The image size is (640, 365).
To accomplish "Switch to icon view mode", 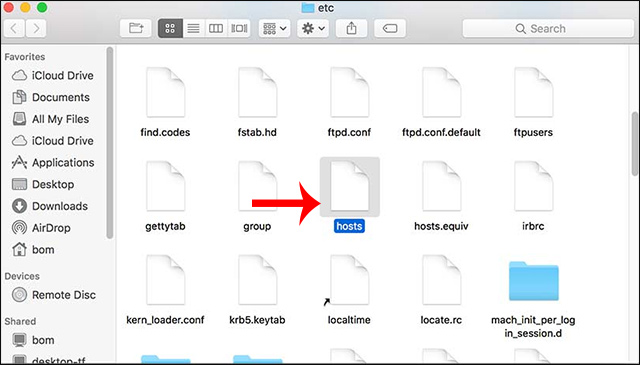I will 170,28.
